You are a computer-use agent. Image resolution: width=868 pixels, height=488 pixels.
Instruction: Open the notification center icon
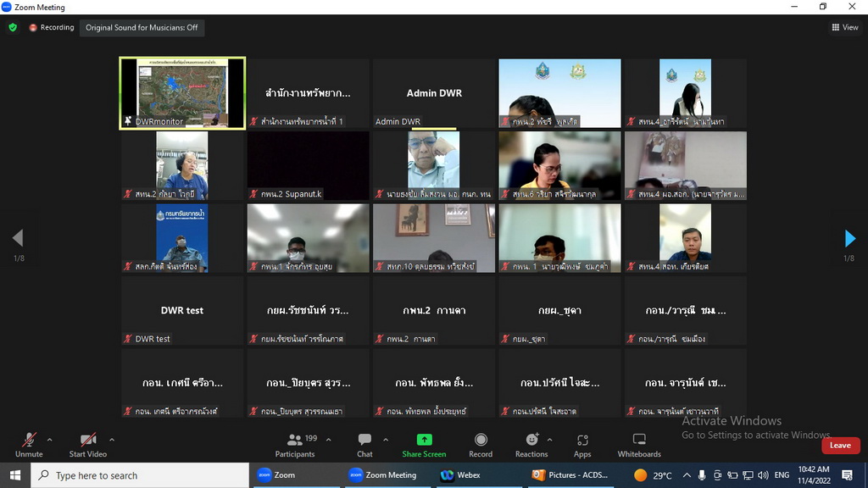847,475
